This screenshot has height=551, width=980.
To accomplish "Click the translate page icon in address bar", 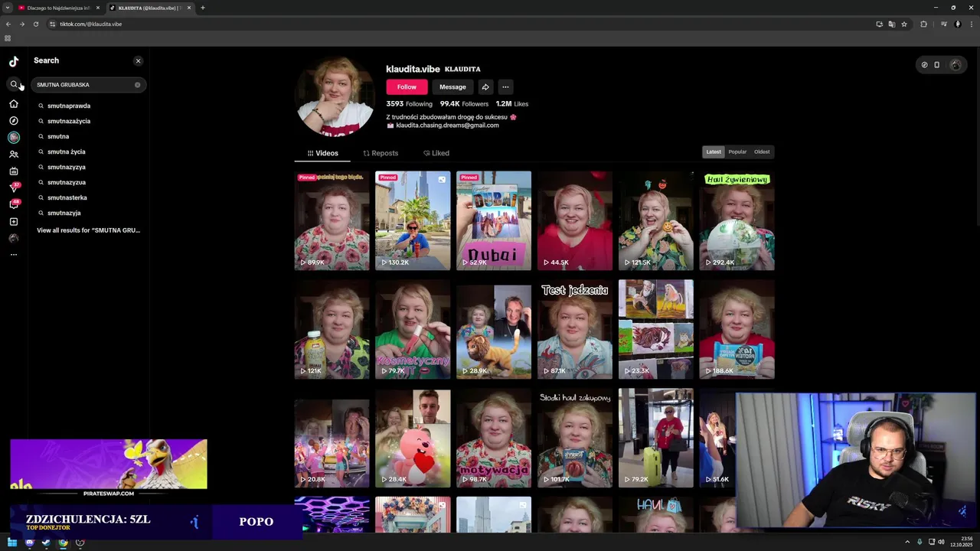I will click(x=892, y=24).
